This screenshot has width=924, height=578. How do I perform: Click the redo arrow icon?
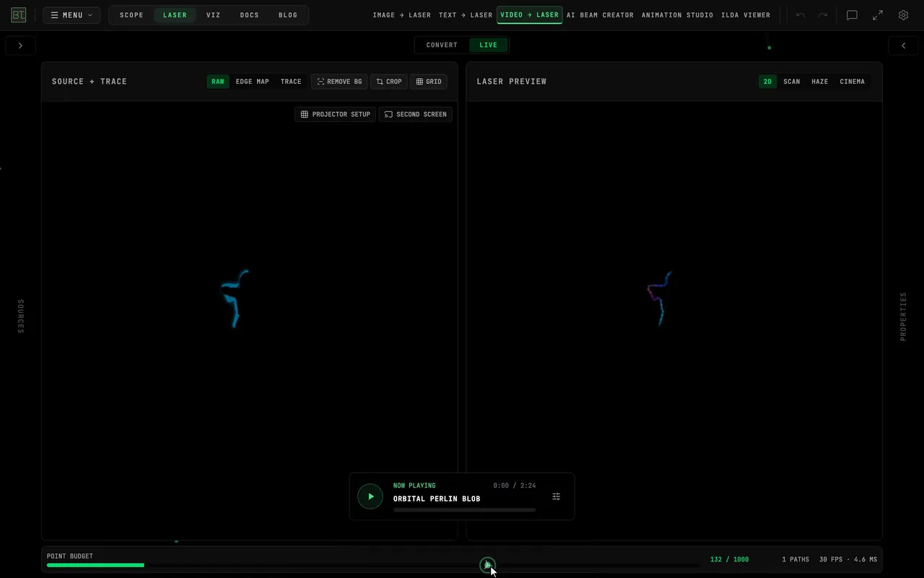pyautogui.click(x=822, y=15)
